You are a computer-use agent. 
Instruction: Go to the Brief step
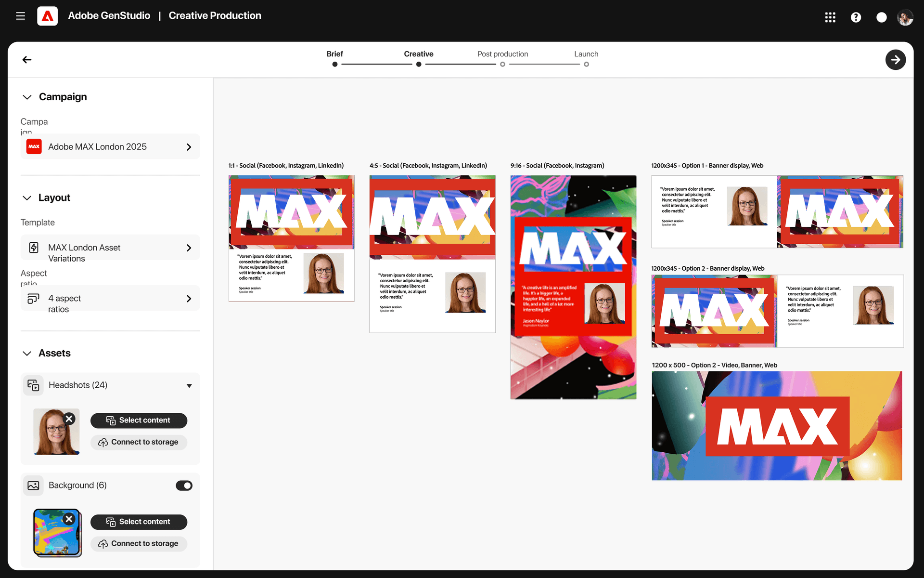(x=334, y=54)
